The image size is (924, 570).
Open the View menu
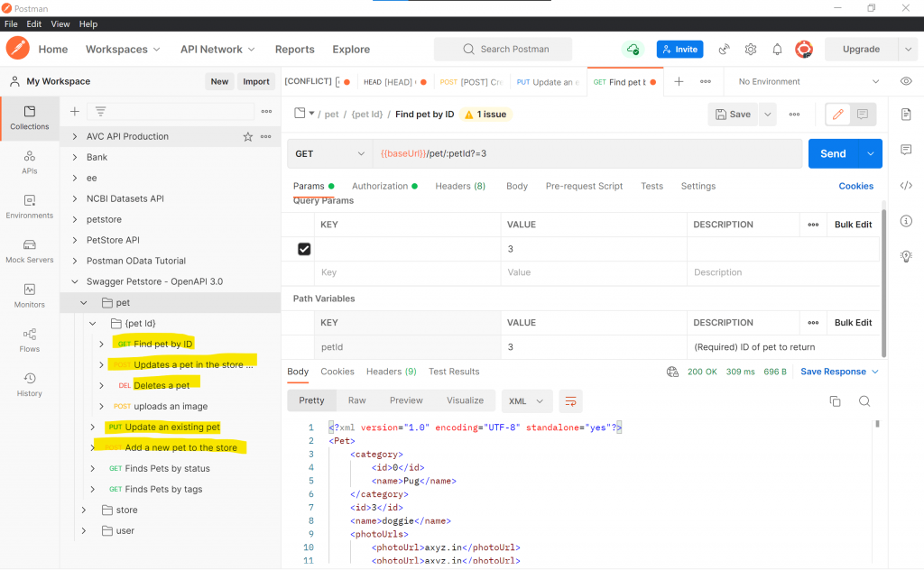point(60,24)
